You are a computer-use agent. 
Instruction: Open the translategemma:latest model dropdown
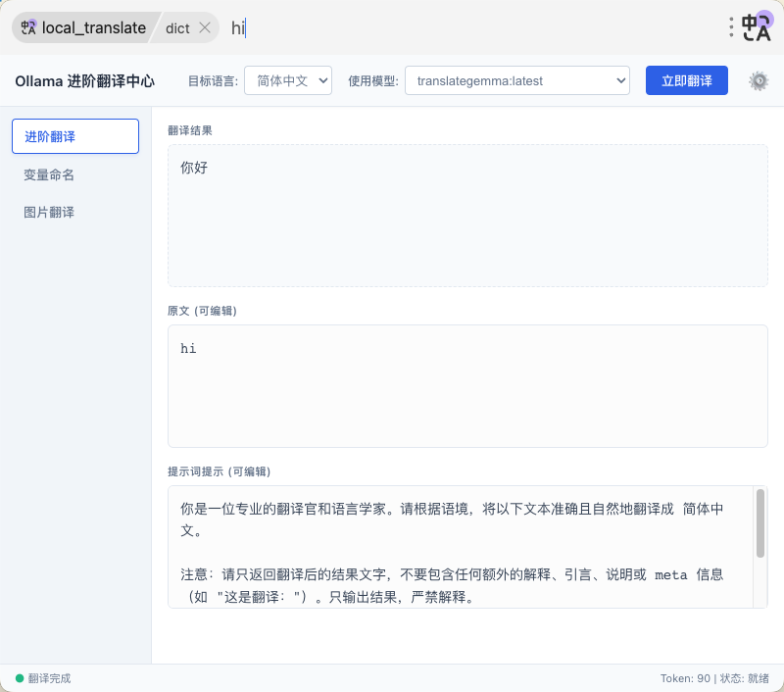(516, 80)
